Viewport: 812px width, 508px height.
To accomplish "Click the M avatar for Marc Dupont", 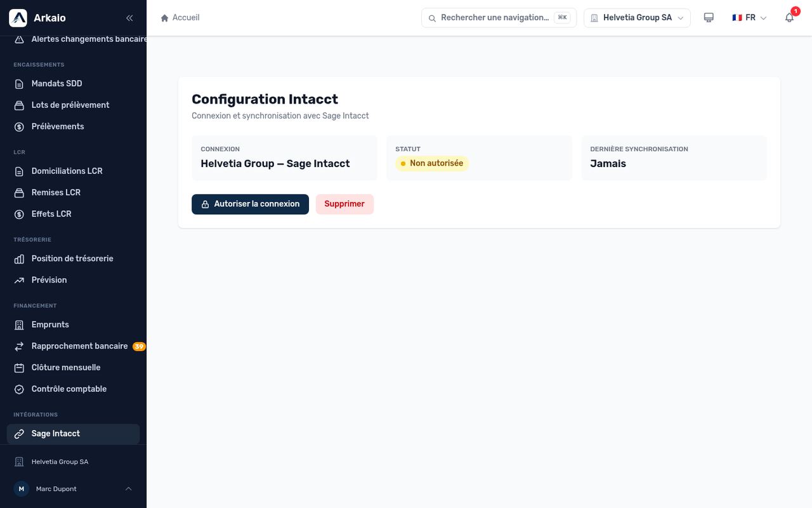I will coord(22,489).
